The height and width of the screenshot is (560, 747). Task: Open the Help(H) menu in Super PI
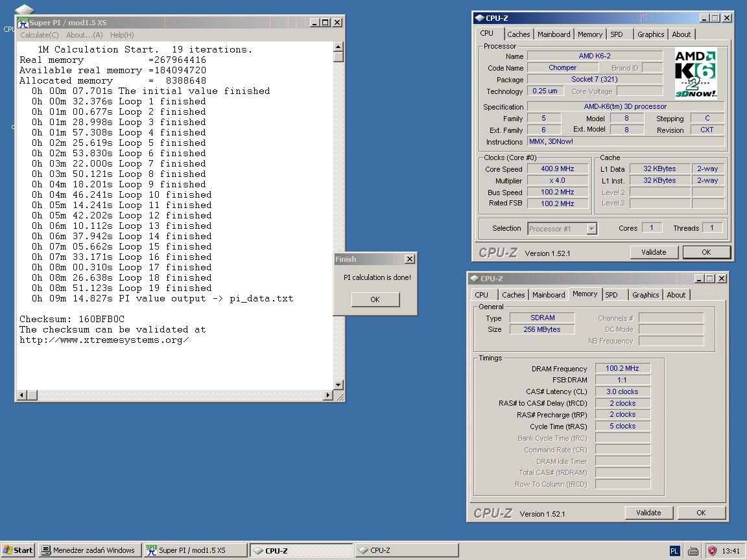click(x=122, y=35)
